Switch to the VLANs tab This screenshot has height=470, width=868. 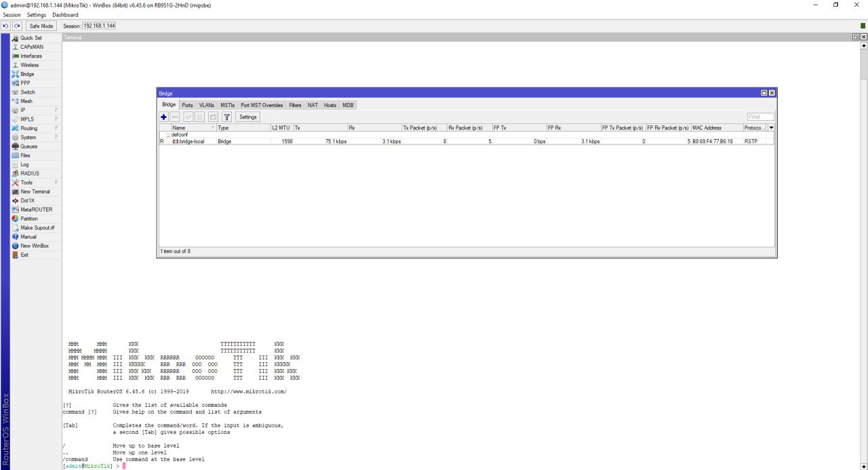[207, 105]
